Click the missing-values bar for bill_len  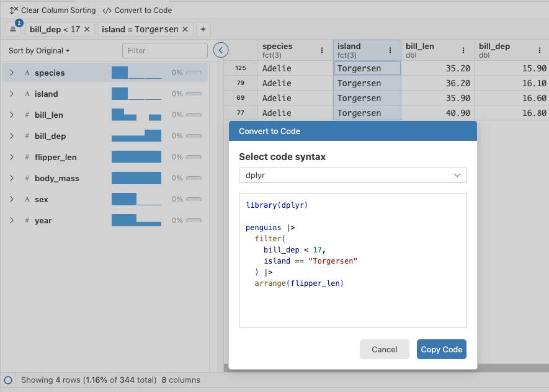[194, 115]
